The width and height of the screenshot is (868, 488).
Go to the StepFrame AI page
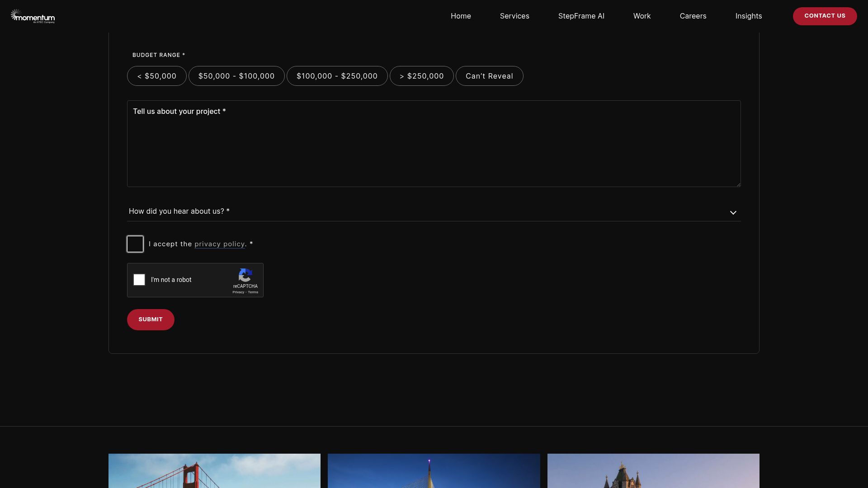581,16
